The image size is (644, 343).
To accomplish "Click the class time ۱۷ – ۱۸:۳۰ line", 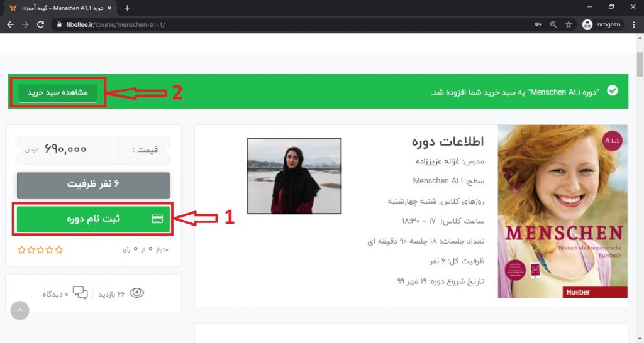I will [443, 221].
